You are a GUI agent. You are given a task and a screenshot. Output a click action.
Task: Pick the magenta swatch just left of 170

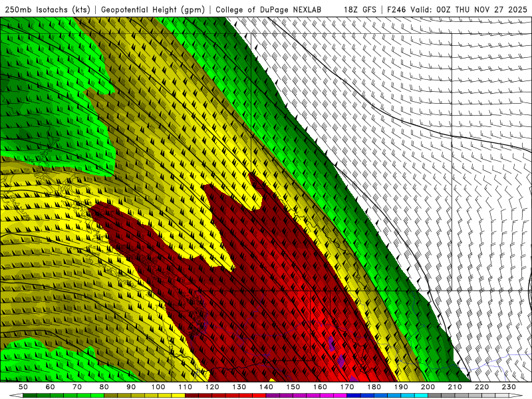tap(340, 396)
